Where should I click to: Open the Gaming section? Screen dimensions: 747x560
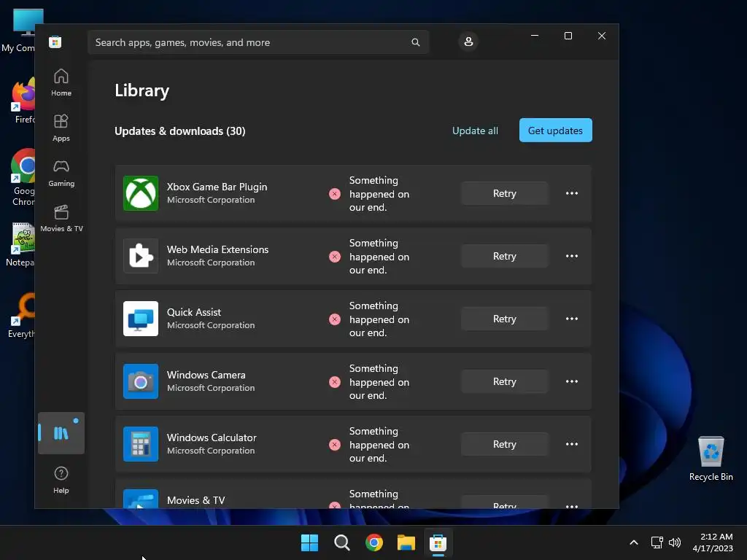(x=61, y=174)
